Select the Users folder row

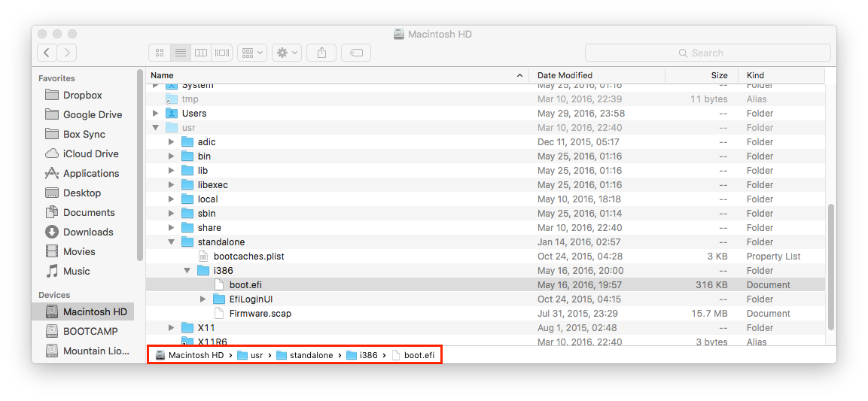pyautogui.click(x=486, y=114)
